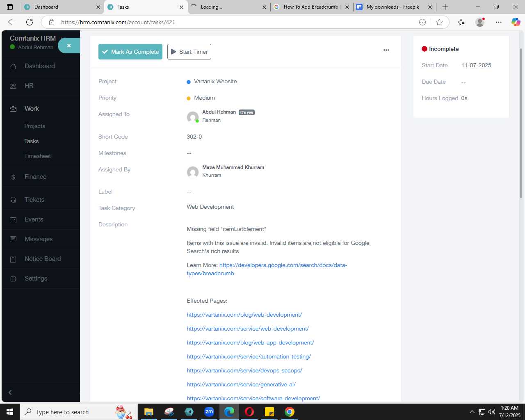Click Vartanix Website project name
Screen dimensions: 525x420
pyautogui.click(x=215, y=81)
